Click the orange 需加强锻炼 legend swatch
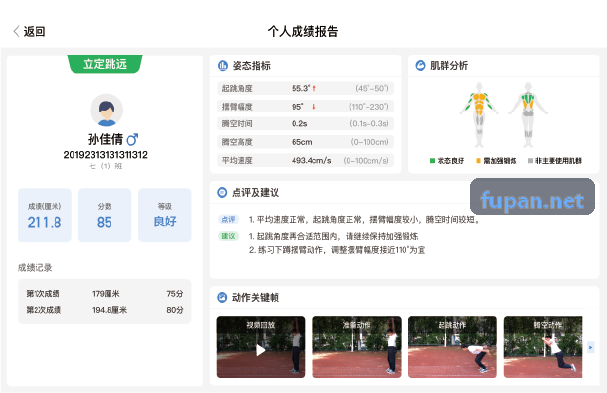The width and height of the screenshot is (607, 393). tap(478, 161)
